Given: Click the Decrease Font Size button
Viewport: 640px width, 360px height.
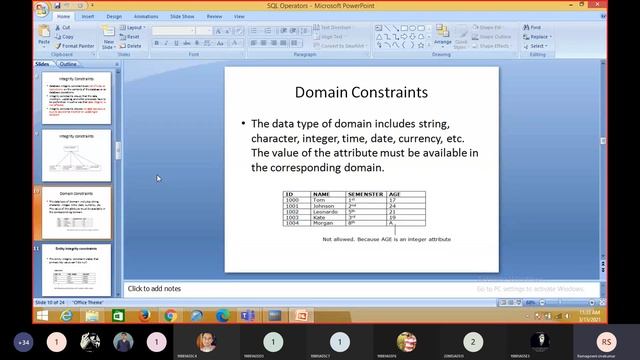Looking at the screenshot, I should pos(228,31).
